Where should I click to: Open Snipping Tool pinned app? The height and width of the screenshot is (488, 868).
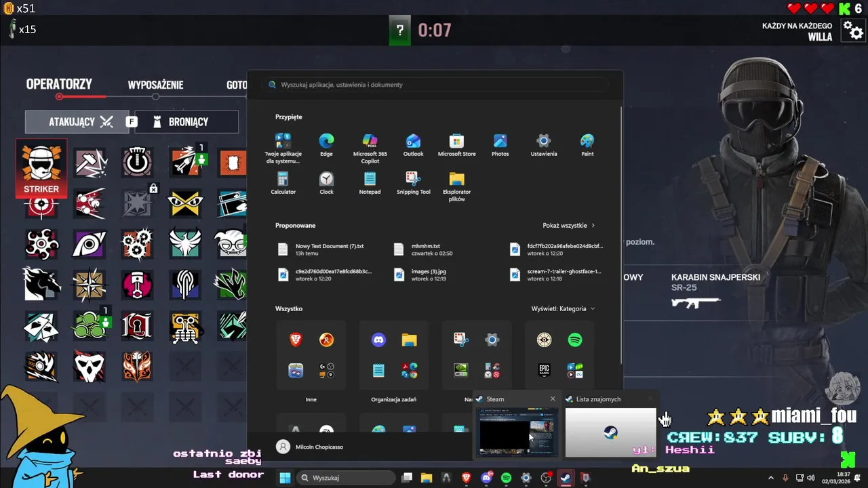(413, 183)
